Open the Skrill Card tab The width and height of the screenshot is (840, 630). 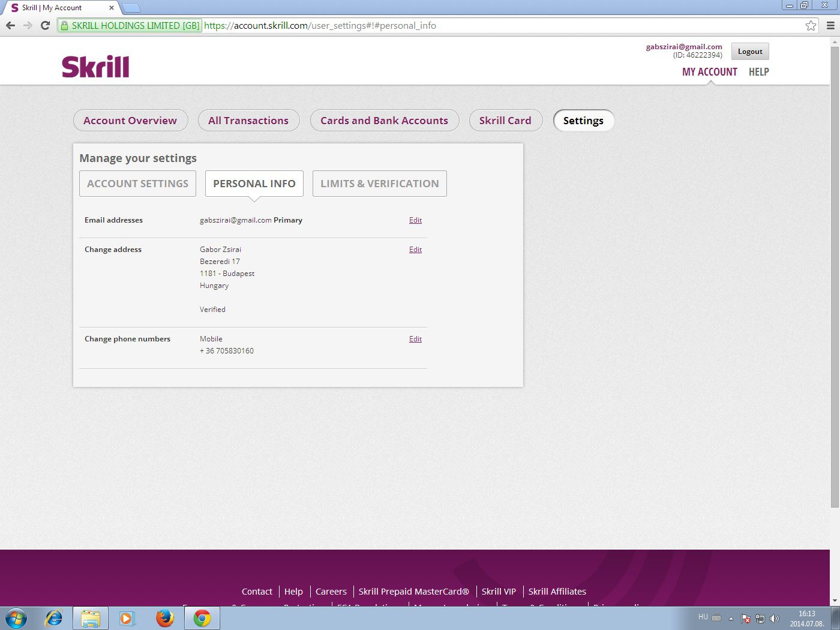pos(505,121)
